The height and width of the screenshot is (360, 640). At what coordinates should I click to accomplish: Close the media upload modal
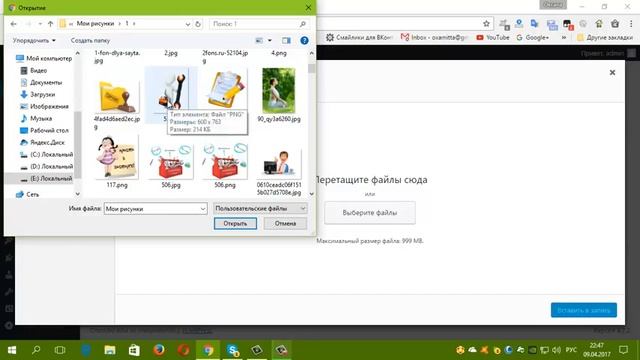(612, 73)
